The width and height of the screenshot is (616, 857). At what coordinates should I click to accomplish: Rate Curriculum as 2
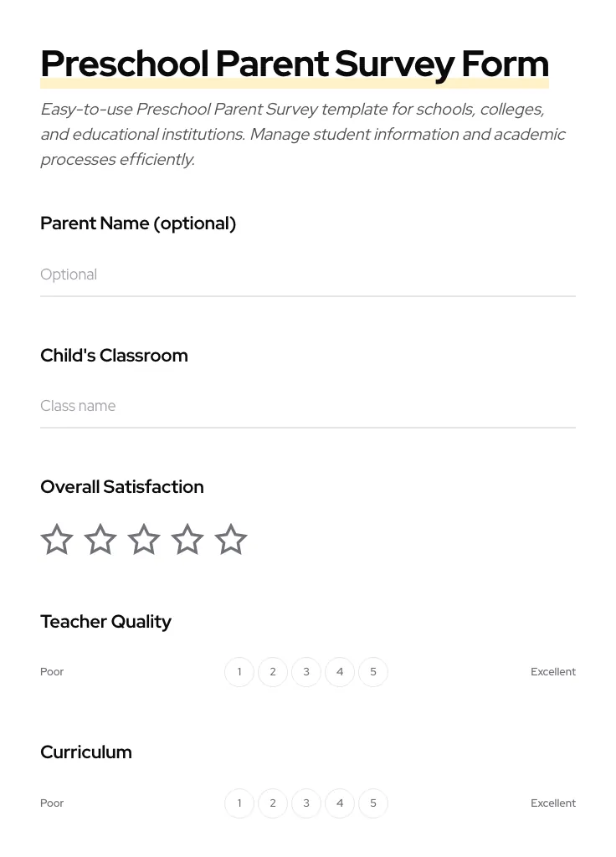(273, 803)
